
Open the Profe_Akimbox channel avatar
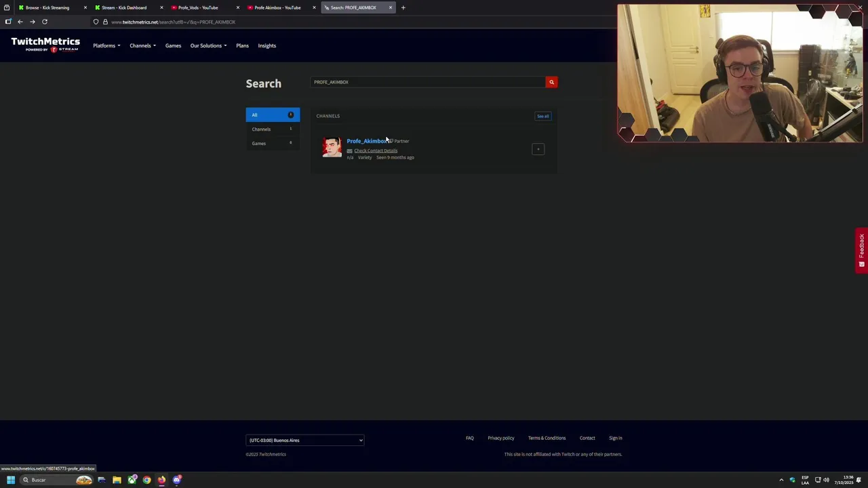click(x=332, y=148)
